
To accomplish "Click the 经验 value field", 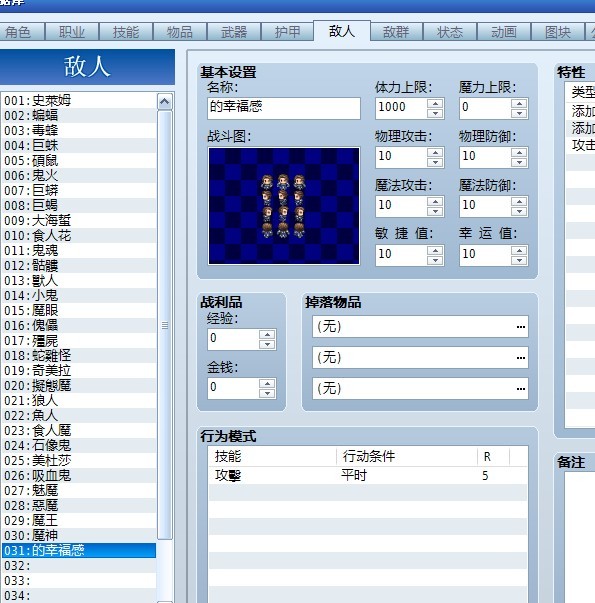I will (233, 339).
